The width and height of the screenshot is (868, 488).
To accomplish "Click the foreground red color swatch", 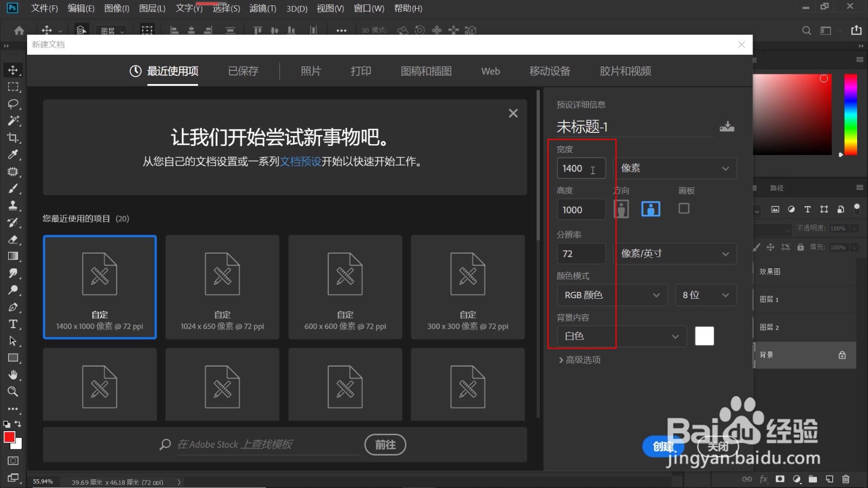I will pos(9,436).
